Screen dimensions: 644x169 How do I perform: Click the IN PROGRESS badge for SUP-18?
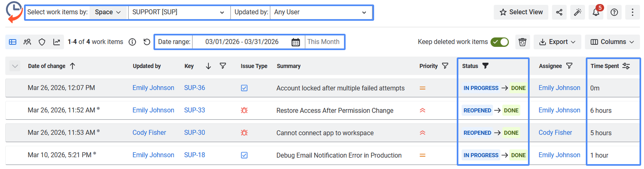coord(481,155)
